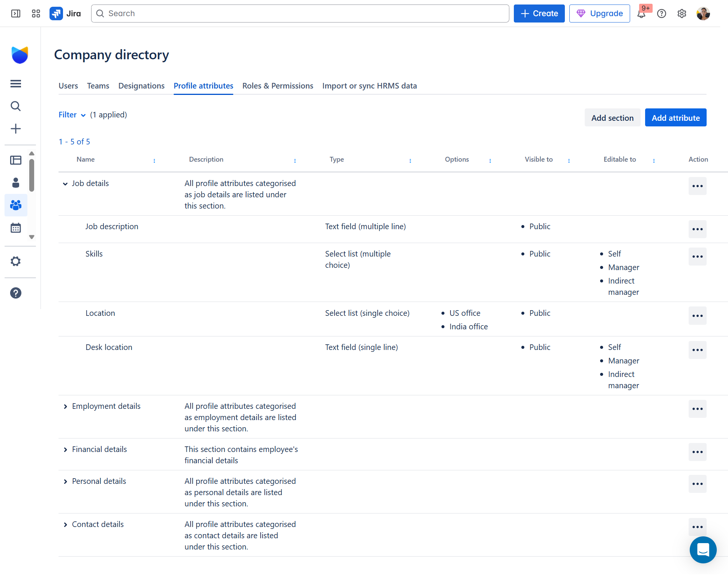Collapse the Job details section

click(x=65, y=184)
